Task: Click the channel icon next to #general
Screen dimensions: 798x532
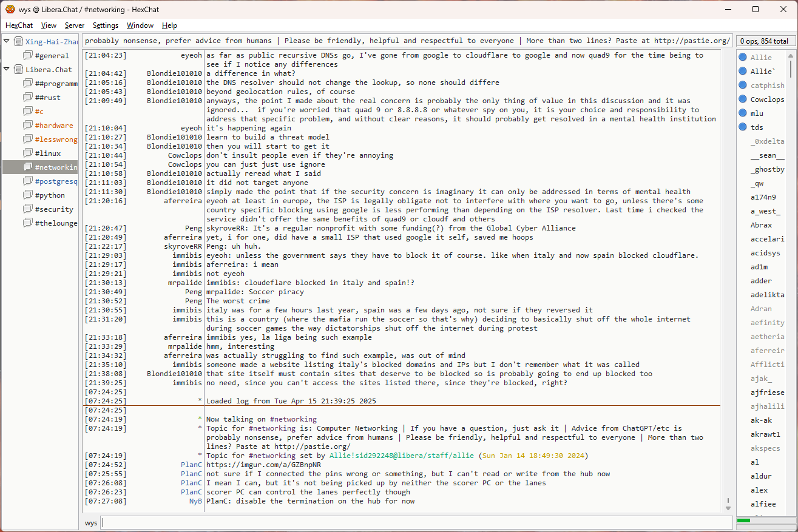Action: pyautogui.click(x=28, y=55)
